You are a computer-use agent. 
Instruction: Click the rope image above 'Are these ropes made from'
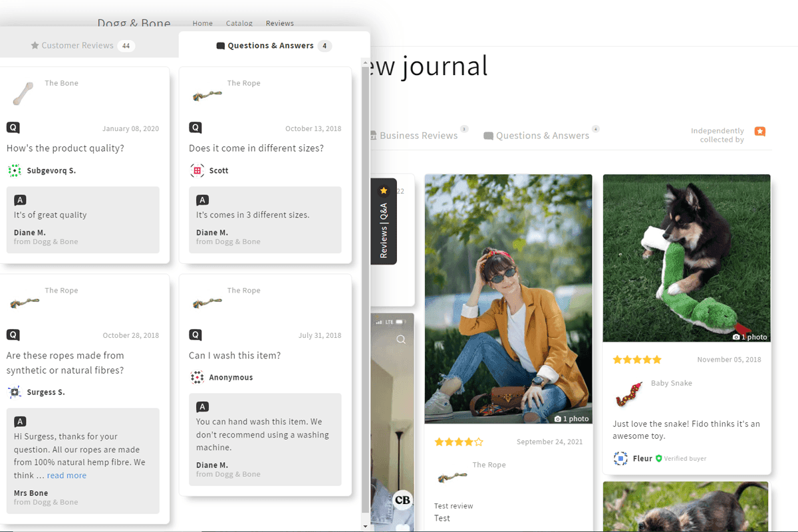(23, 303)
